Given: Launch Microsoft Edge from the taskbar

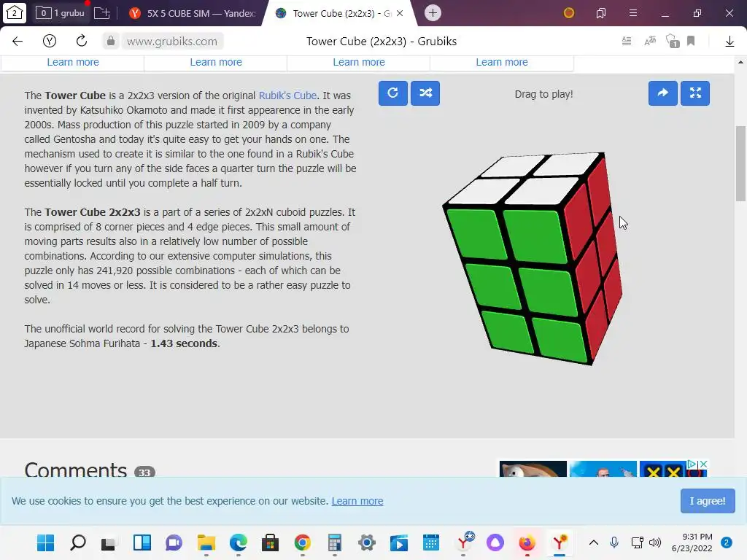Looking at the screenshot, I should click(239, 542).
